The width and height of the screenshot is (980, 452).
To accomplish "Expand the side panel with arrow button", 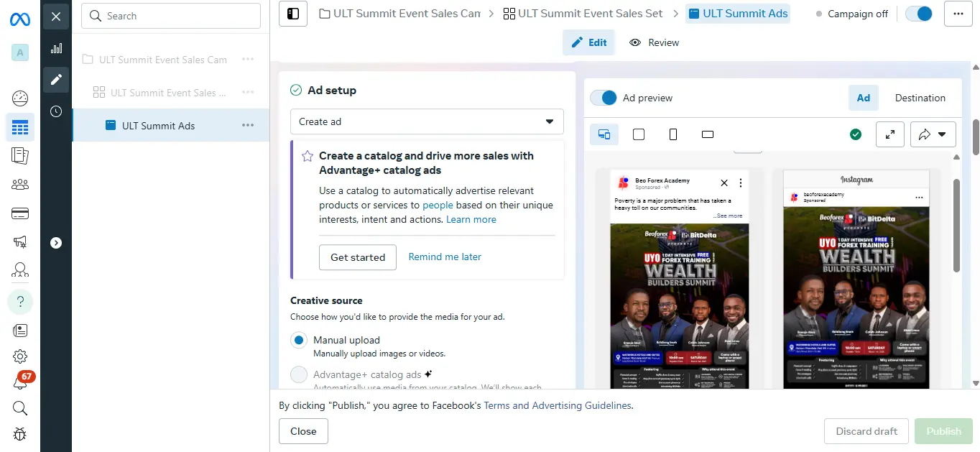I will click(56, 243).
